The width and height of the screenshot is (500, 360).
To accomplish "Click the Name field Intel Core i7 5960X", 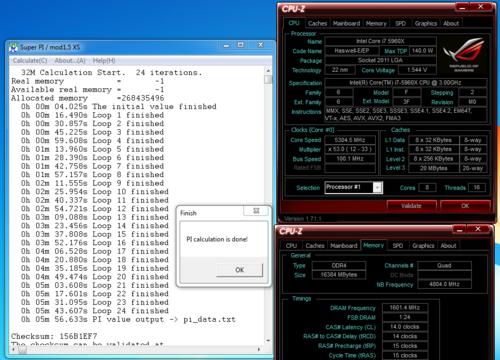I will (380, 41).
